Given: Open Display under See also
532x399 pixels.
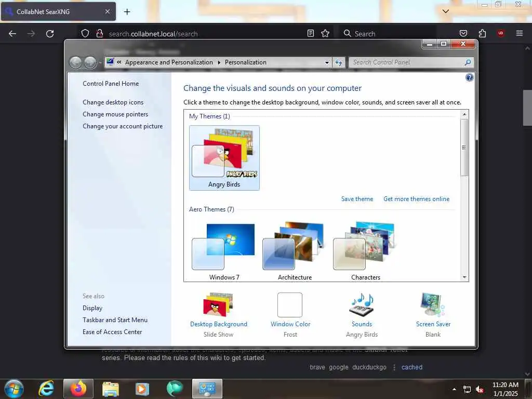Looking at the screenshot, I should tap(92, 308).
